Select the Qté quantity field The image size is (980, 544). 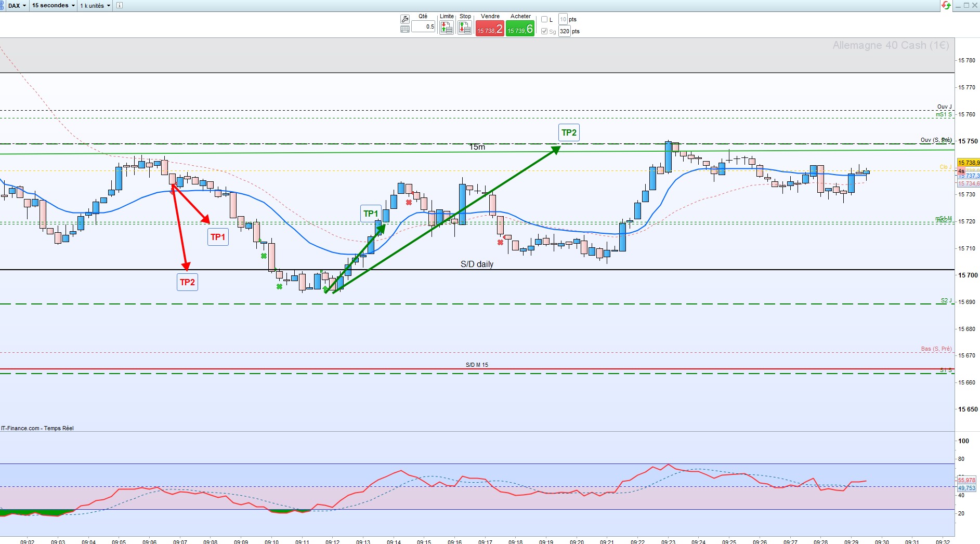point(423,26)
